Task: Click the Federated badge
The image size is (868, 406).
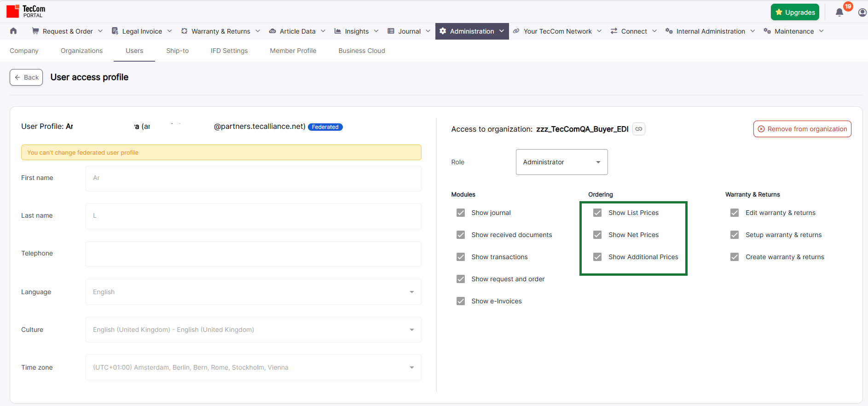Action: click(x=325, y=127)
